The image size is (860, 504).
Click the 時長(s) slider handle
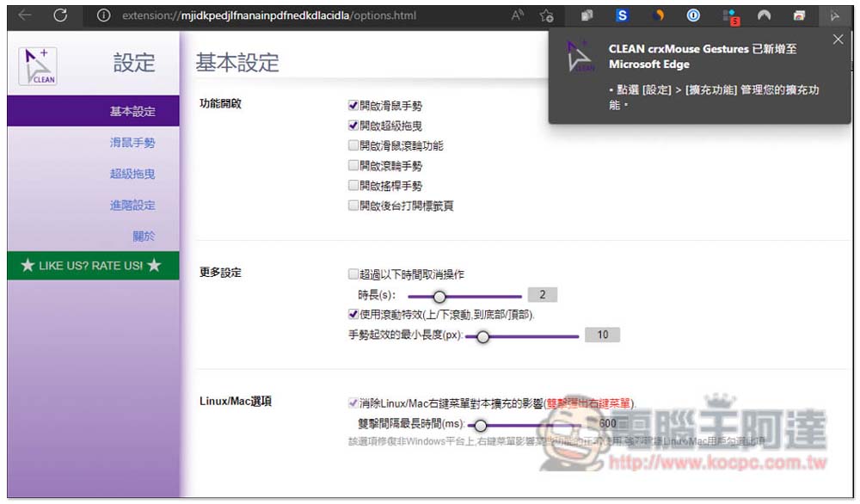[x=439, y=297]
